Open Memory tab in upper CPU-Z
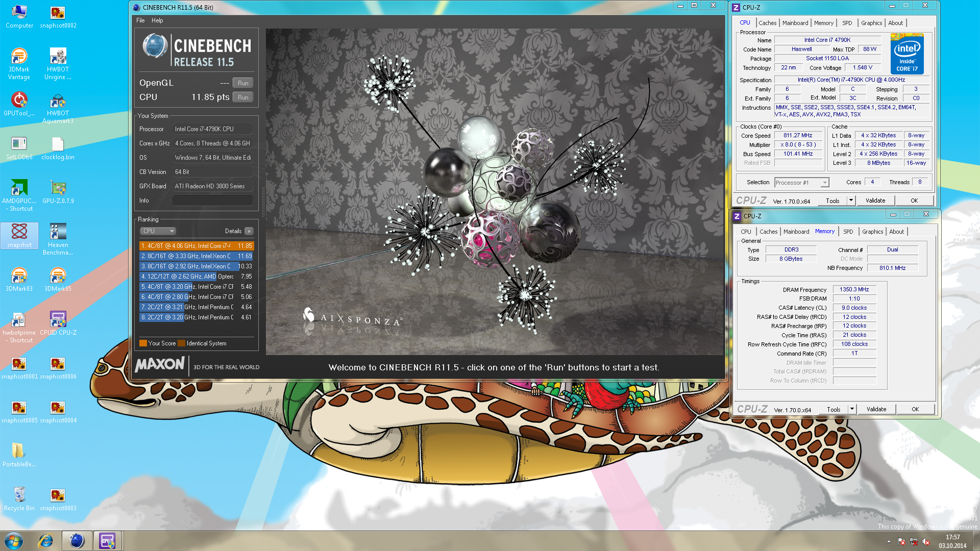This screenshot has width=980, height=551. [x=824, y=23]
